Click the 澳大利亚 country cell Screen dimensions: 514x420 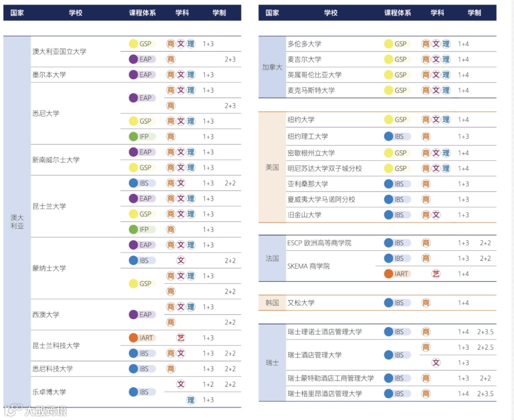[17, 222]
